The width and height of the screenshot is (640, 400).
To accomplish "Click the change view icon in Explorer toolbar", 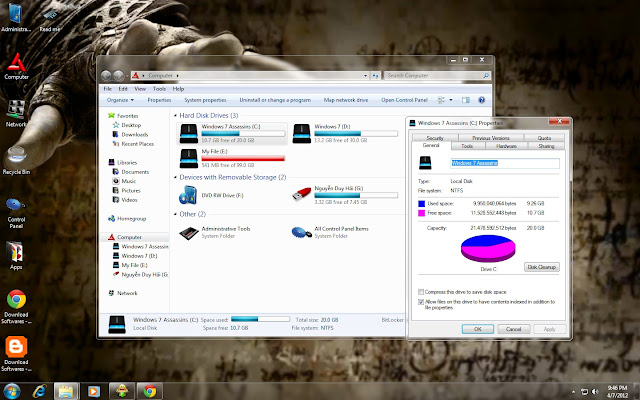I will click(441, 100).
